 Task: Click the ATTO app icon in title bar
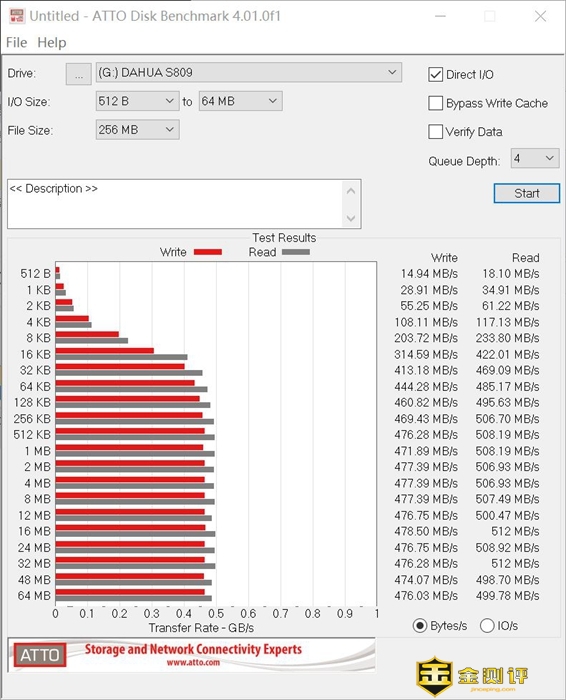point(17,16)
